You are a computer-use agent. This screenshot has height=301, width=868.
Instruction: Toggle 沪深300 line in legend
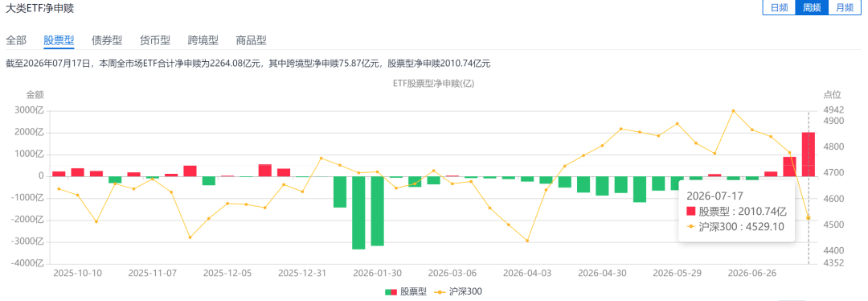click(x=458, y=291)
